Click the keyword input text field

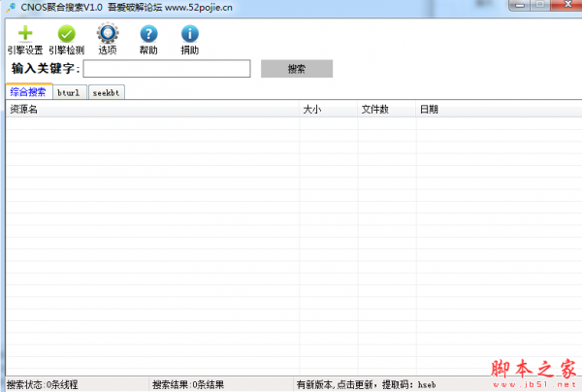pyautogui.click(x=167, y=69)
